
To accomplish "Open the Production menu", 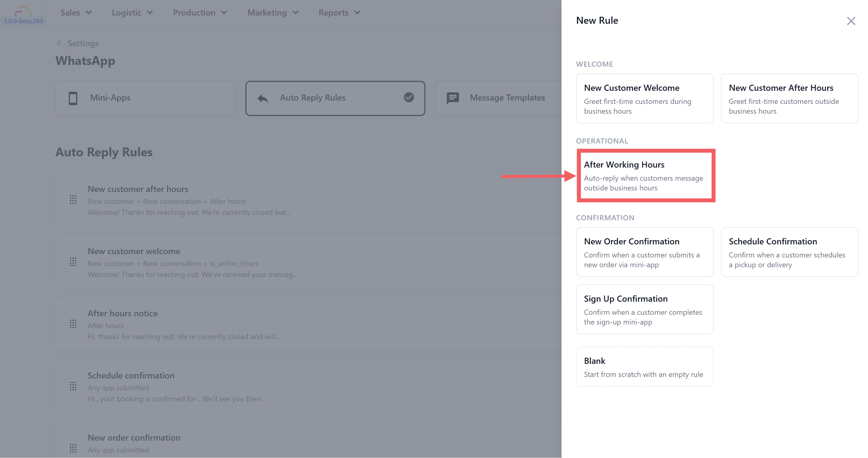I will (200, 13).
